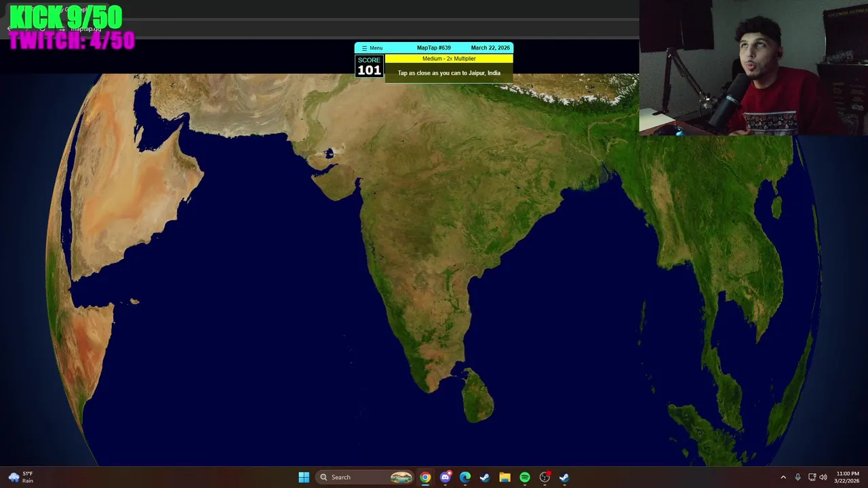Screen dimensions: 868x488
Task: Open the MapTap Menu button
Action: (372, 48)
